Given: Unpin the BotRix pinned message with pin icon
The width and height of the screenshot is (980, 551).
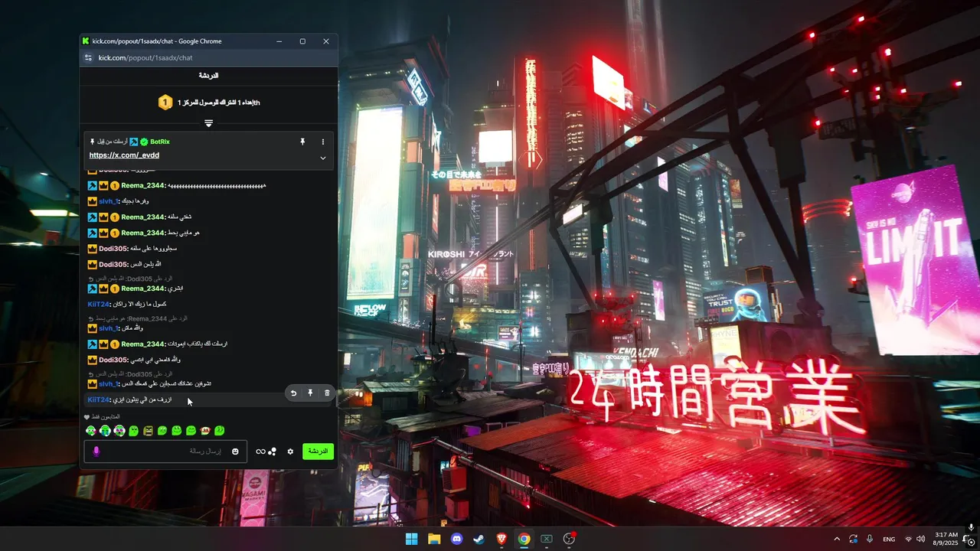Looking at the screenshot, I should 302,142.
